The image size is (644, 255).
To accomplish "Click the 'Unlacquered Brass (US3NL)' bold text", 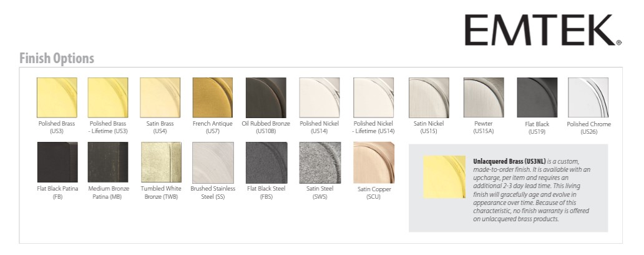I will coord(509,162).
